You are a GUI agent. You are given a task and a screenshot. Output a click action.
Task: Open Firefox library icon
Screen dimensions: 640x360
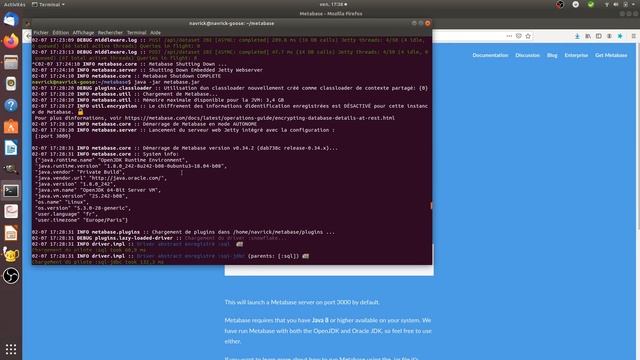588,36
